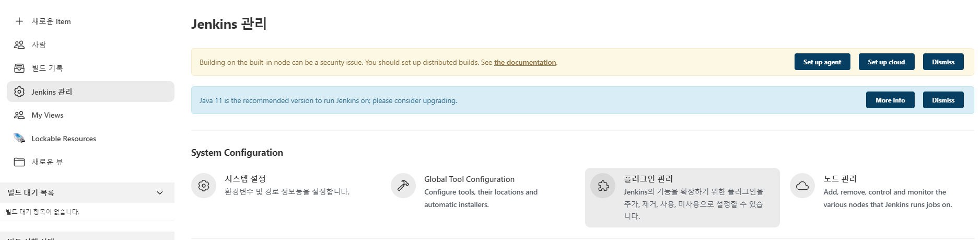
Task: Dismiss the built-in node security warning
Action: (943, 62)
